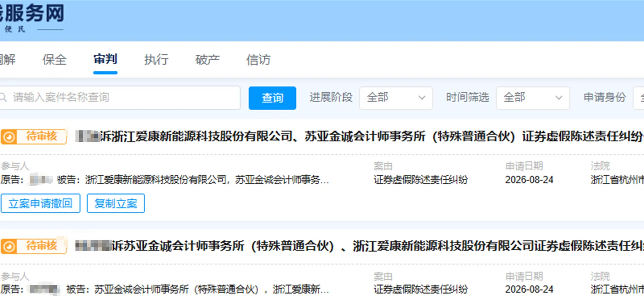Click the 复制立案 button

click(116, 203)
